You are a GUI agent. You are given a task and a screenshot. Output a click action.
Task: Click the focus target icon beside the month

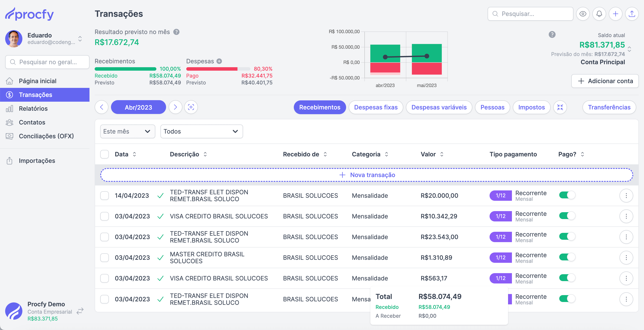click(191, 107)
